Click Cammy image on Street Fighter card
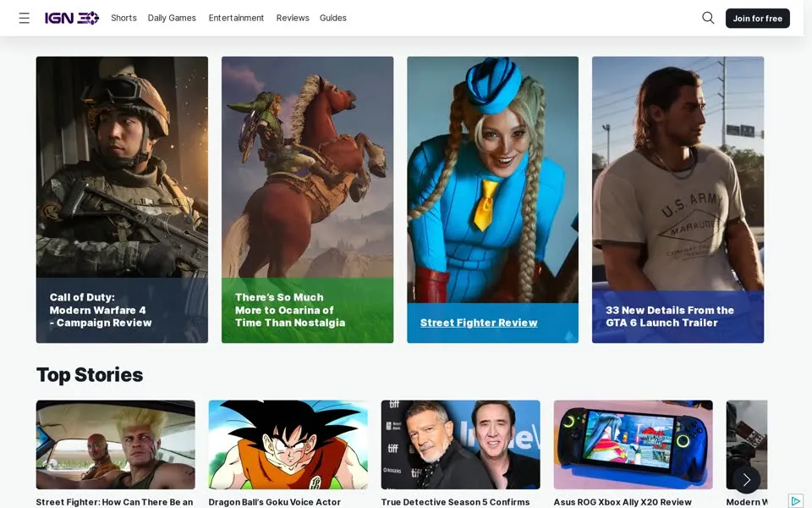Image resolution: width=812 pixels, height=508 pixels. pos(492,179)
